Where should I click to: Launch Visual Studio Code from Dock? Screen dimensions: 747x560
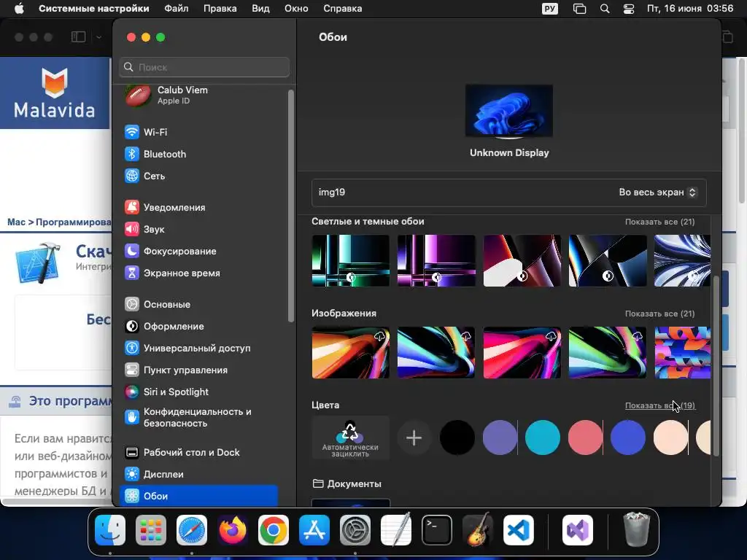pos(519,530)
